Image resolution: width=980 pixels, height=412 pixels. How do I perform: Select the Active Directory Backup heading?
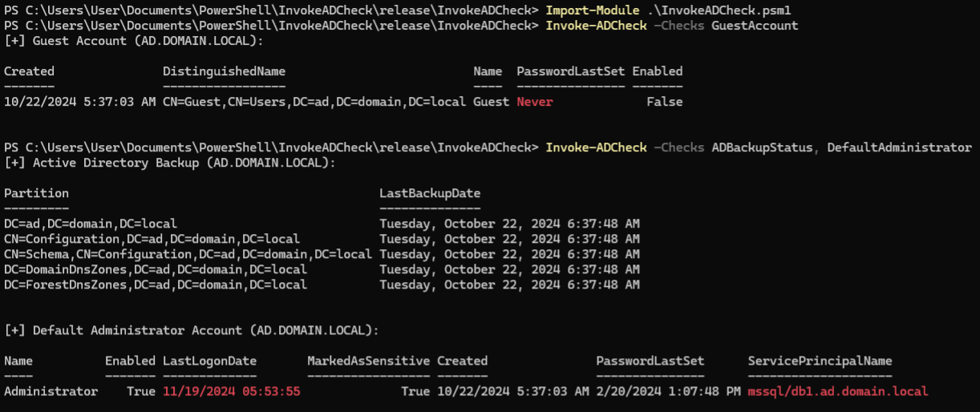pos(170,163)
